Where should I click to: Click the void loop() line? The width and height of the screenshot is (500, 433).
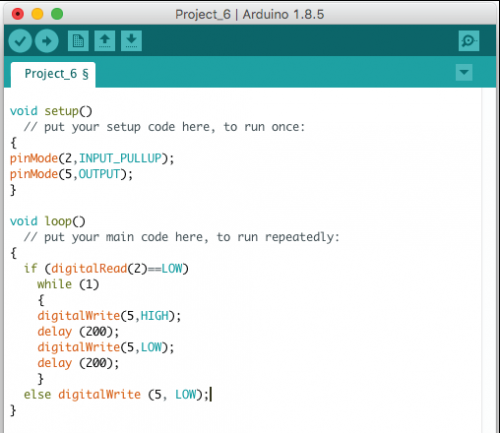(48, 221)
